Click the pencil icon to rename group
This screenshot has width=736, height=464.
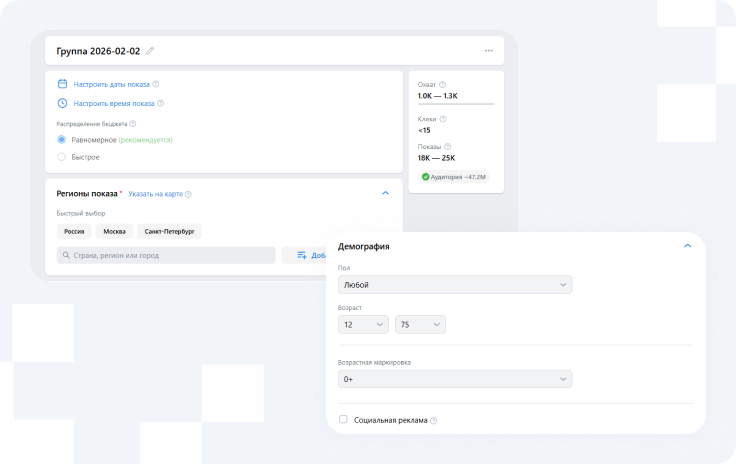[x=150, y=51]
